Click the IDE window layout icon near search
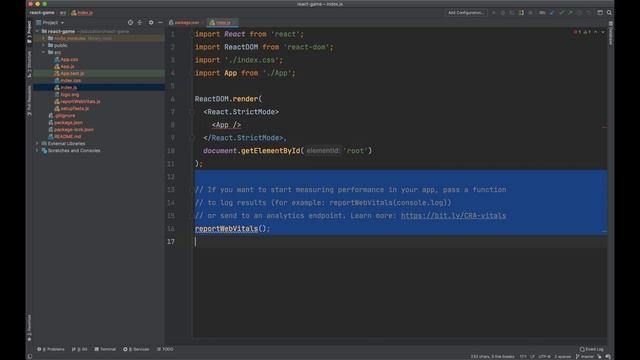This screenshot has width=640, height=360. pyautogui.click(x=600, y=13)
